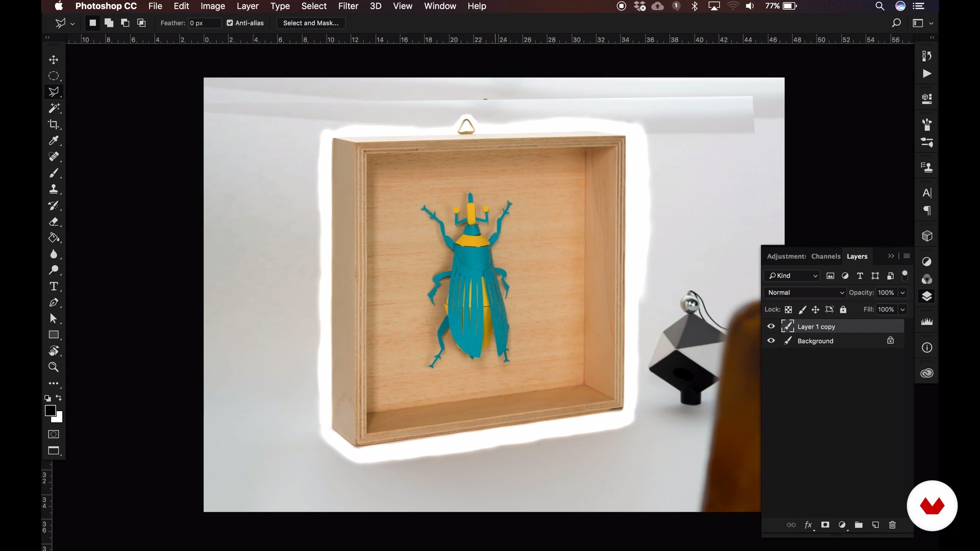Image resolution: width=980 pixels, height=551 pixels.
Task: Select the Brush tool
Action: (x=54, y=173)
